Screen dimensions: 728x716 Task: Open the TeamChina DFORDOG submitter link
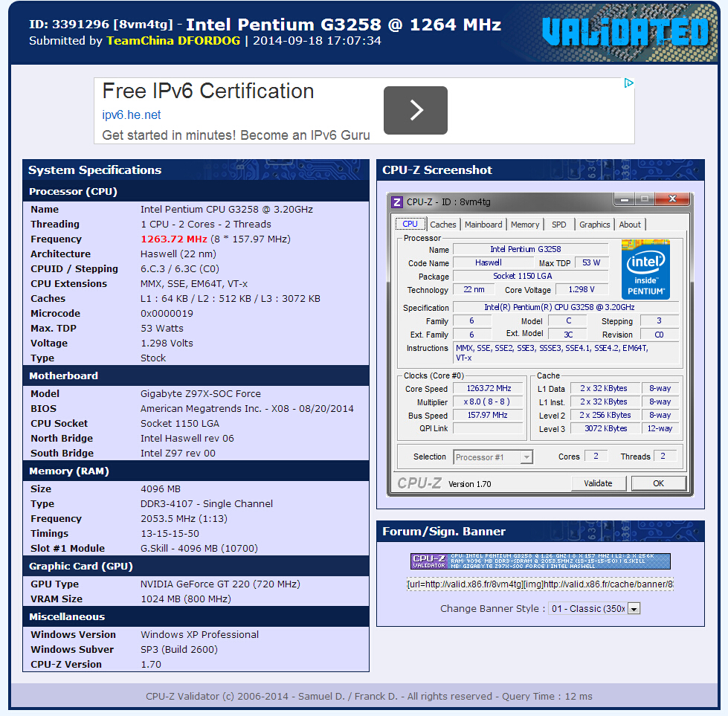tap(173, 41)
